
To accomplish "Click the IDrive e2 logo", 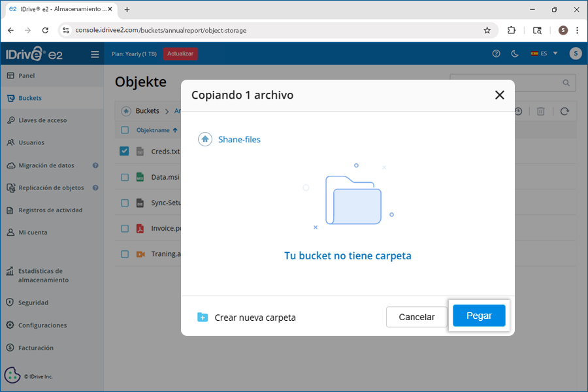I will pos(34,54).
